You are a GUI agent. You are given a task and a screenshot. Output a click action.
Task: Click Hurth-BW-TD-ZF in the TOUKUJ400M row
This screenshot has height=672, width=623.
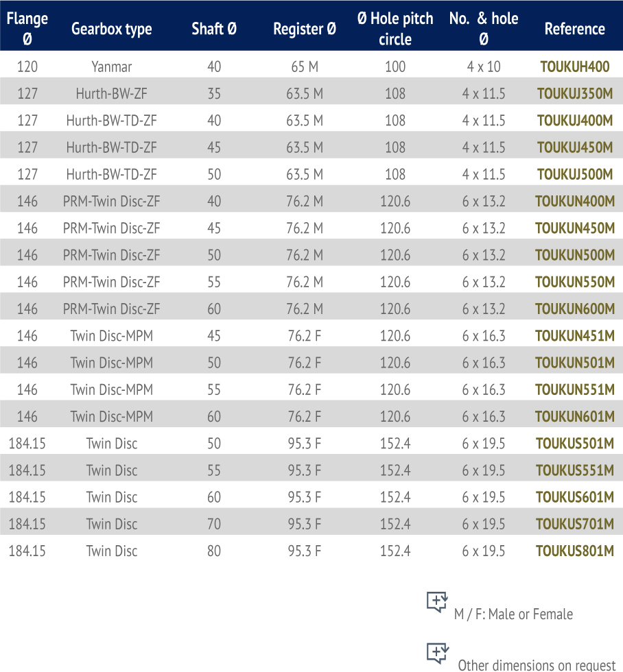click(111, 121)
